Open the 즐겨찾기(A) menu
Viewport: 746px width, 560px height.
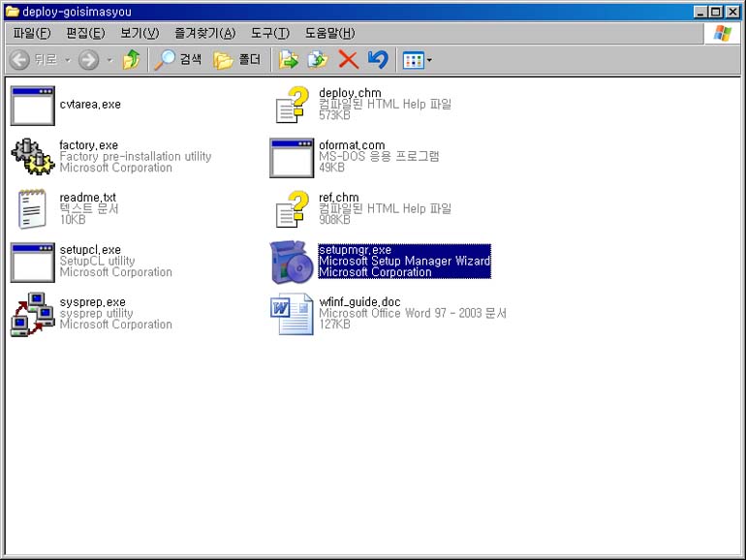pyautogui.click(x=205, y=33)
